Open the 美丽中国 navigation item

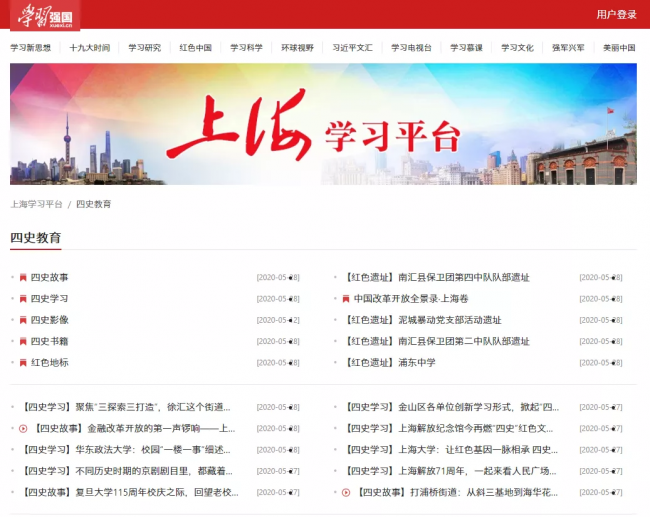click(x=619, y=47)
